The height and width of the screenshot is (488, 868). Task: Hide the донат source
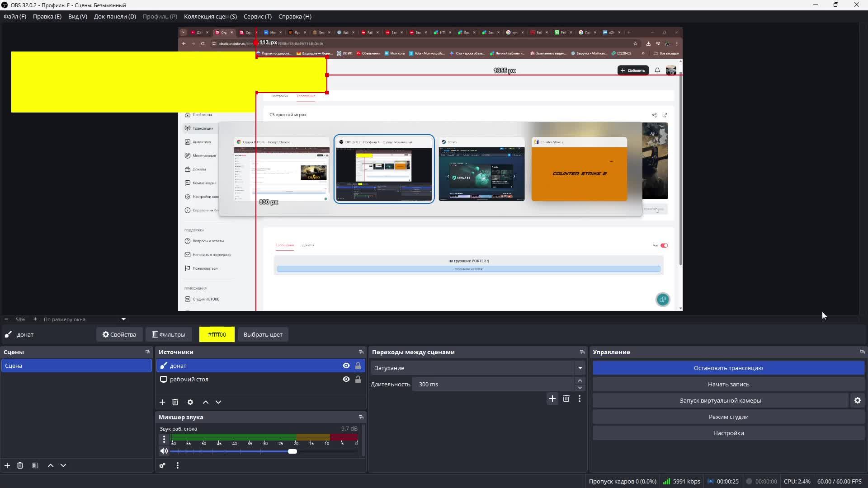346,366
